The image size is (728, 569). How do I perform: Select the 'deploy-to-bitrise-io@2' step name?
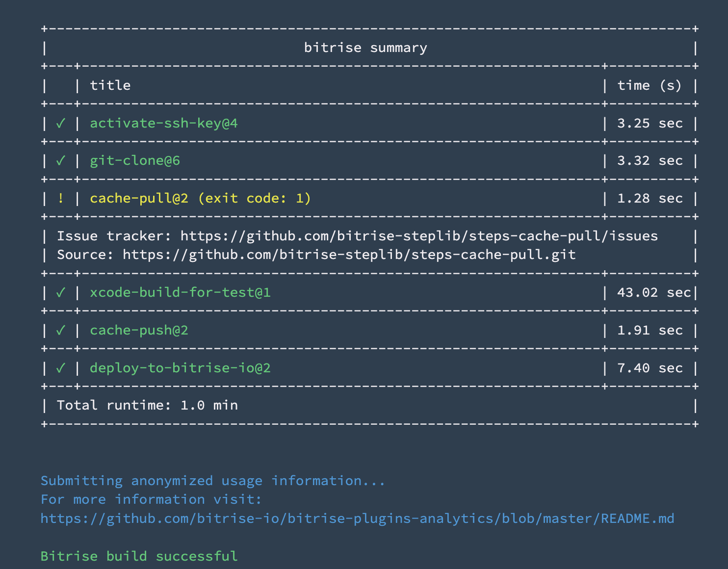pyautogui.click(x=180, y=368)
